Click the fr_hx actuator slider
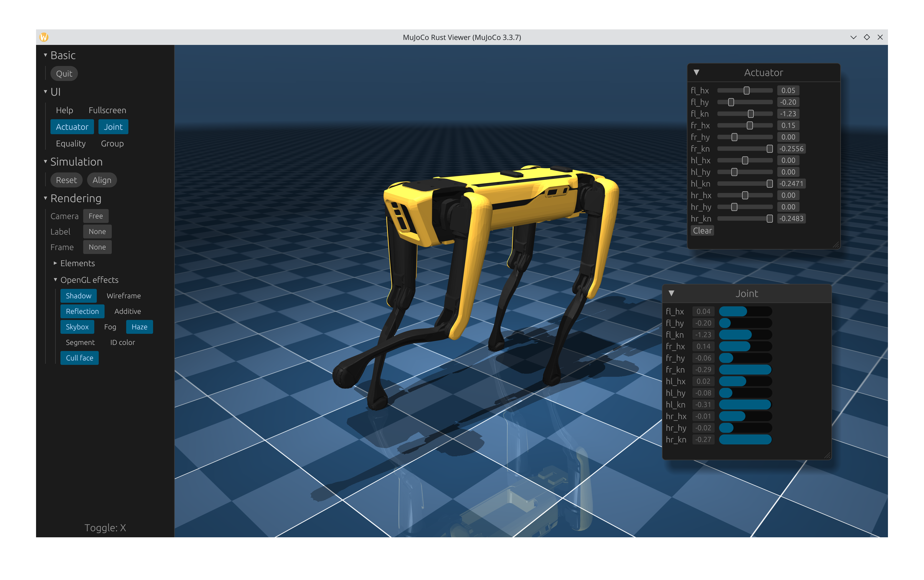The image size is (924, 580). click(x=745, y=125)
